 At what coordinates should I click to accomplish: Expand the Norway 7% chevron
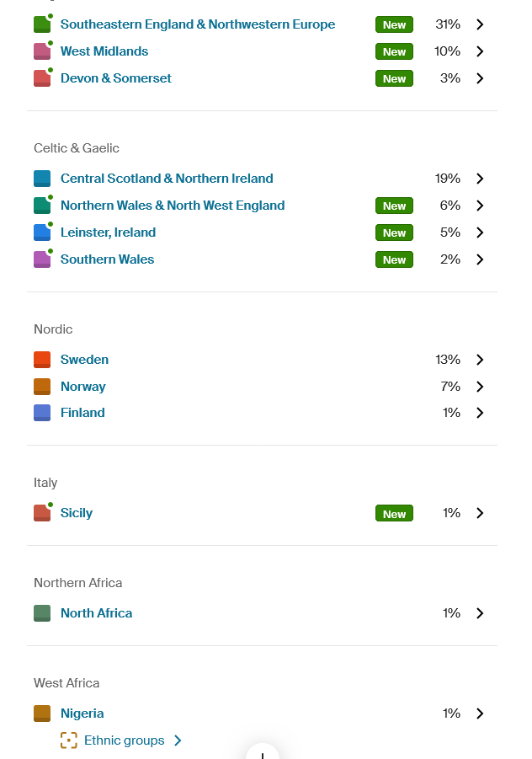click(x=480, y=387)
